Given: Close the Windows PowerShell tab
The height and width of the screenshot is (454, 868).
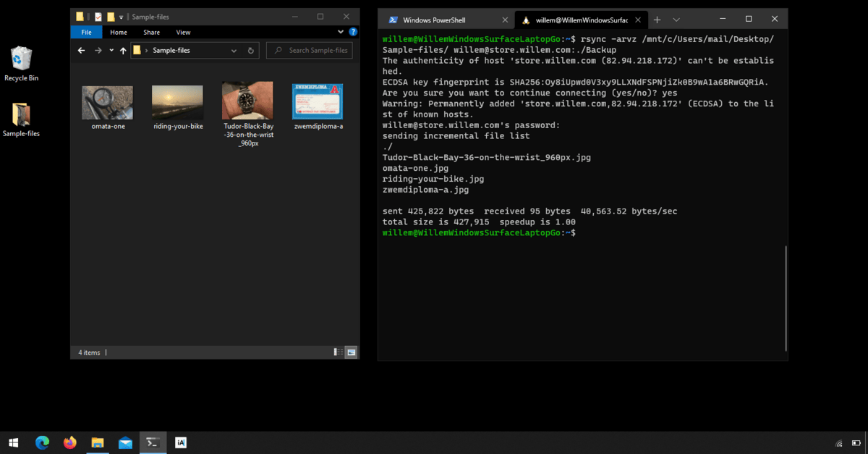Looking at the screenshot, I should pyautogui.click(x=503, y=20).
